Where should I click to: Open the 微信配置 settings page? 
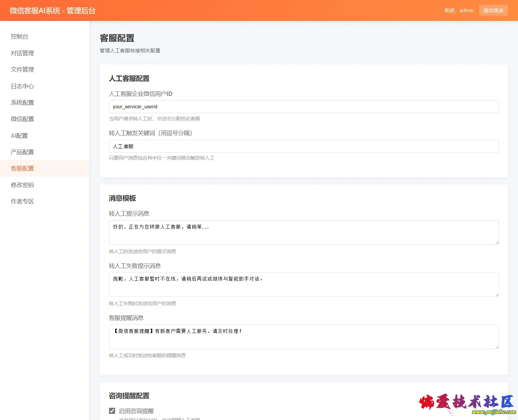(22, 119)
